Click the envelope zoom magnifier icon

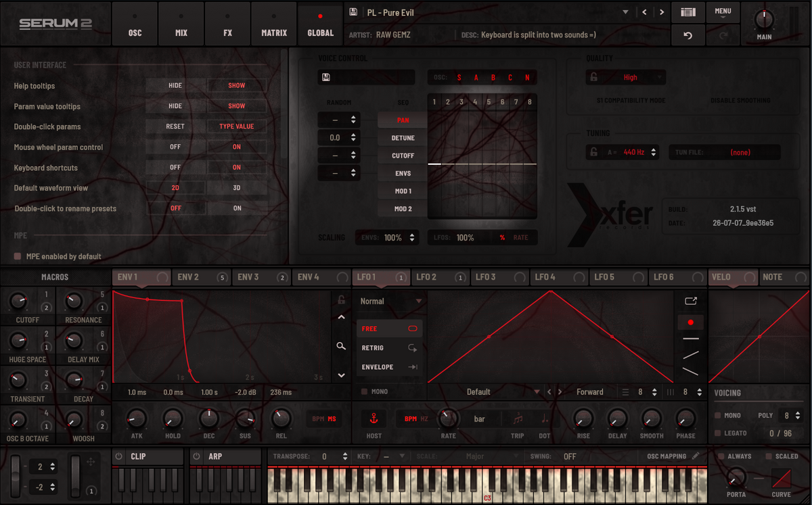click(x=341, y=346)
